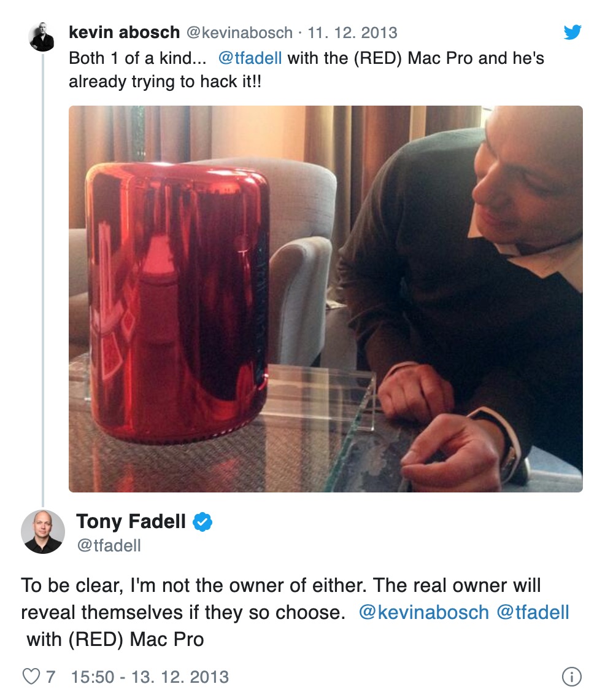The width and height of the screenshot is (605, 700).
Task: Click the like count of 7
Action: point(50,677)
